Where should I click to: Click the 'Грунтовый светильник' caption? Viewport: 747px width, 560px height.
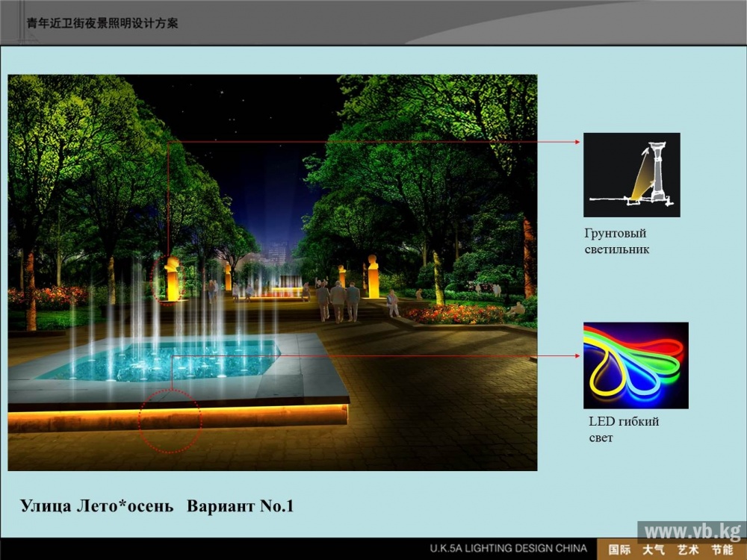(616, 241)
